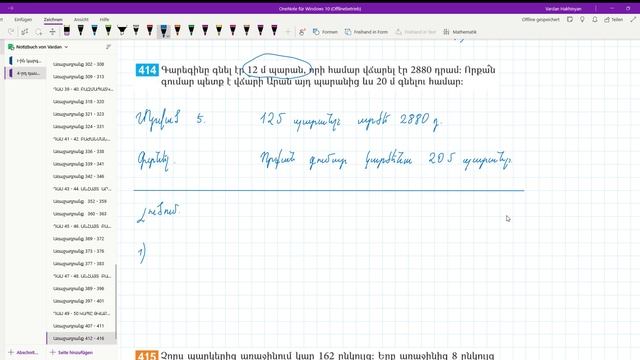Viewport: 640px width, 360px height.
Task: Open the Mathematik assistant
Action: pos(460,32)
